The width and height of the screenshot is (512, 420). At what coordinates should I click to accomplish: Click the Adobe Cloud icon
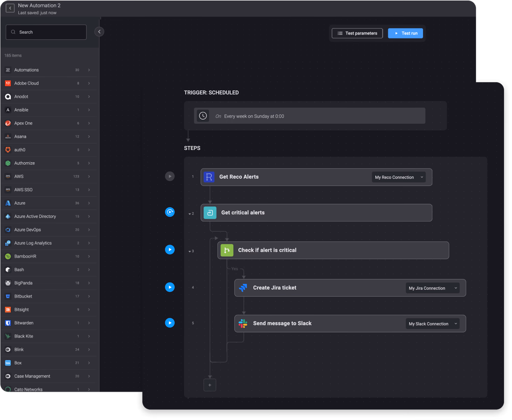click(x=8, y=83)
